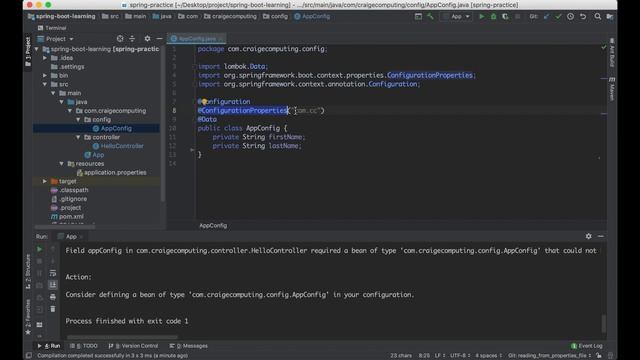The height and width of the screenshot is (360, 640).
Task: Expand the target folder
Action: click(45, 181)
